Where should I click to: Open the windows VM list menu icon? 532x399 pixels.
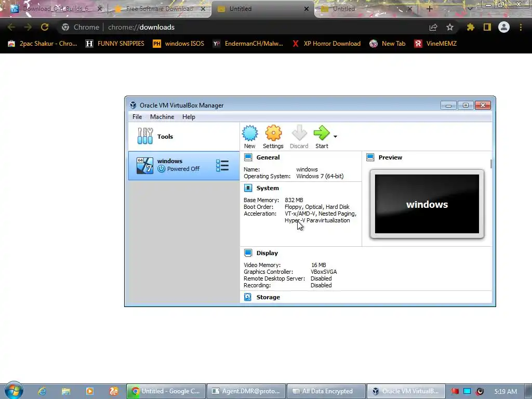click(x=222, y=166)
